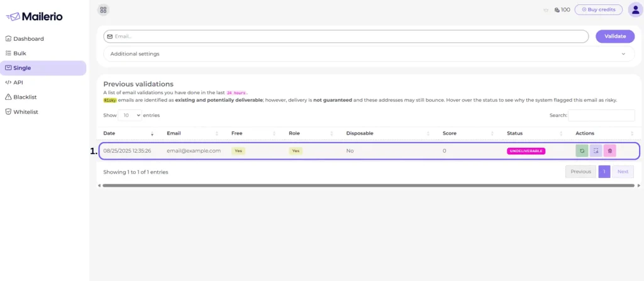Open the Blacklist section
Viewport: 644px width, 281px height.
pos(25,97)
